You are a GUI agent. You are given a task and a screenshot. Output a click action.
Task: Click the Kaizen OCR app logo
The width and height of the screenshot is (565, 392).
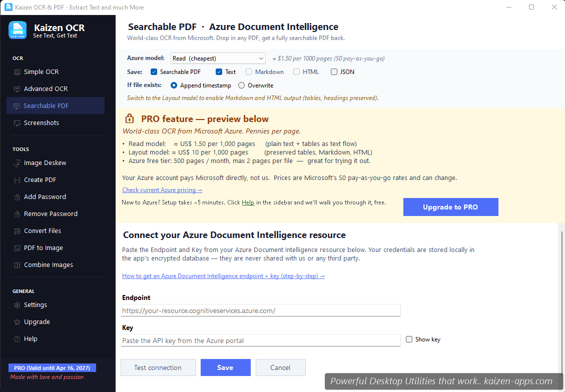[18, 31]
